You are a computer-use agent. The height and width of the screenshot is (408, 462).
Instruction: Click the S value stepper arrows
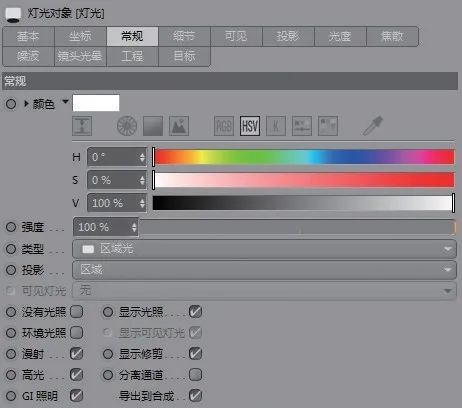click(x=142, y=180)
